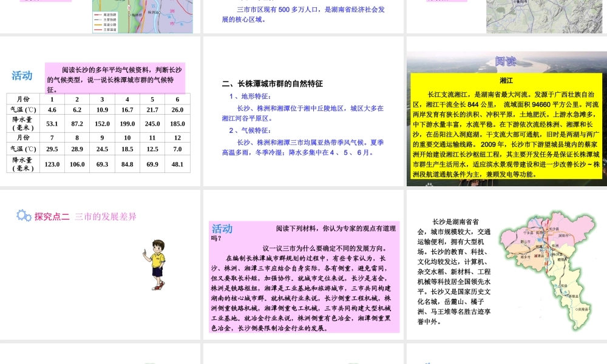Click the temperature cell 26.0
This screenshot has height=364, width=607.
[x=177, y=110]
